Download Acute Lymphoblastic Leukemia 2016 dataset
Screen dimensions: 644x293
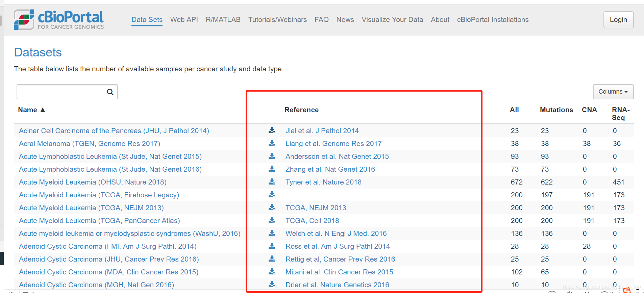click(272, 169)
